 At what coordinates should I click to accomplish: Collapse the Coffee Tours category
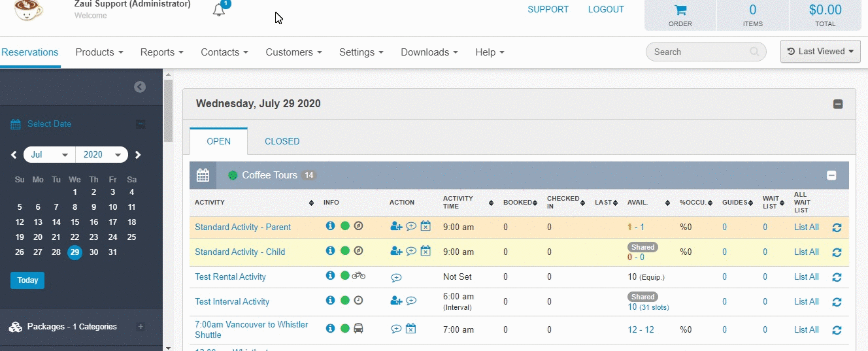[x=831, y=175]
